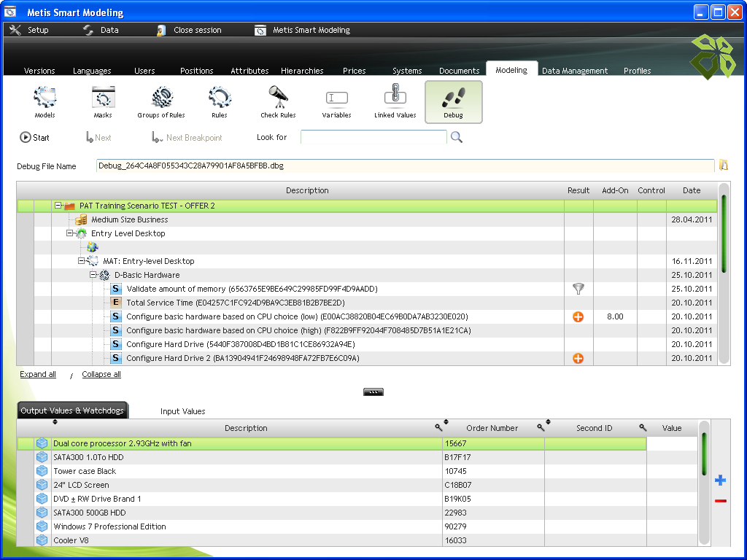Screen dimensions: 747x560
Task: Switch to Input Values tab
Action: (182, 411)
